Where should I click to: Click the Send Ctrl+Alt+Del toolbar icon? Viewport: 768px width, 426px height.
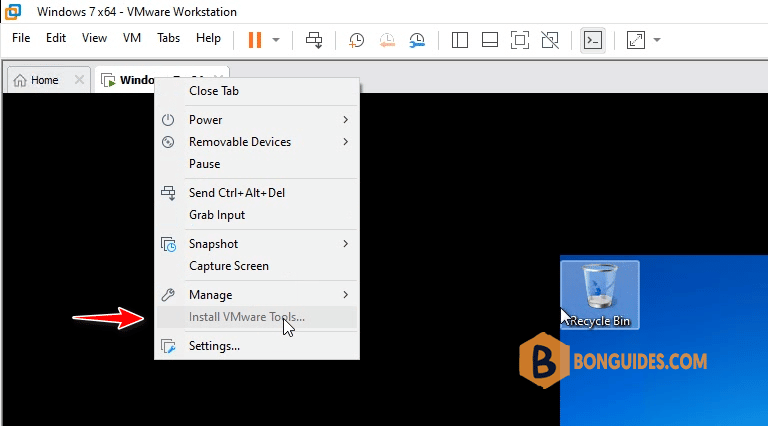coord(314,40)
